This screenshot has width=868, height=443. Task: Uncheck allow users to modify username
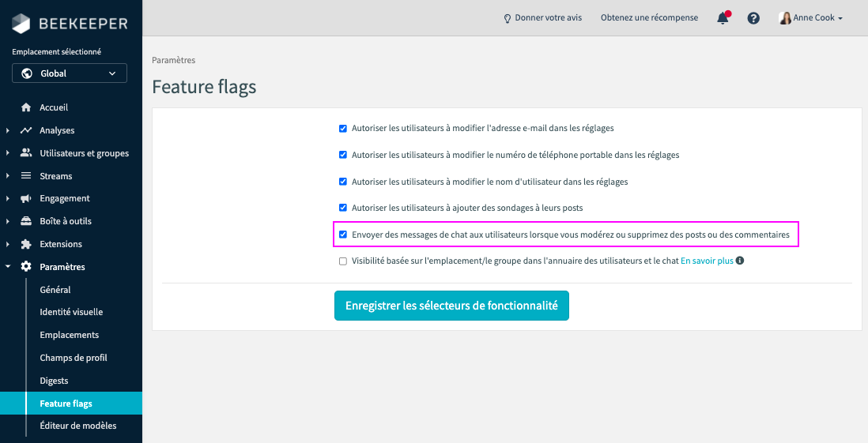pyautogui.click(x=342, y=182)
